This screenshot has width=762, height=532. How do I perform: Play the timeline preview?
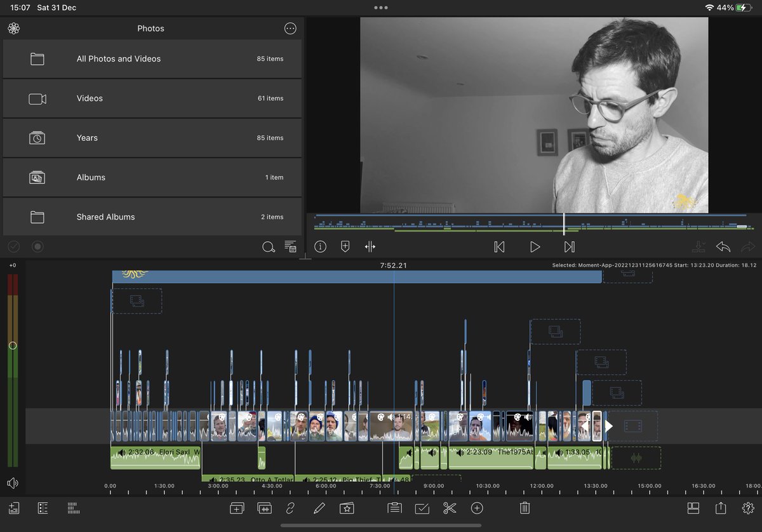(535, 247)
